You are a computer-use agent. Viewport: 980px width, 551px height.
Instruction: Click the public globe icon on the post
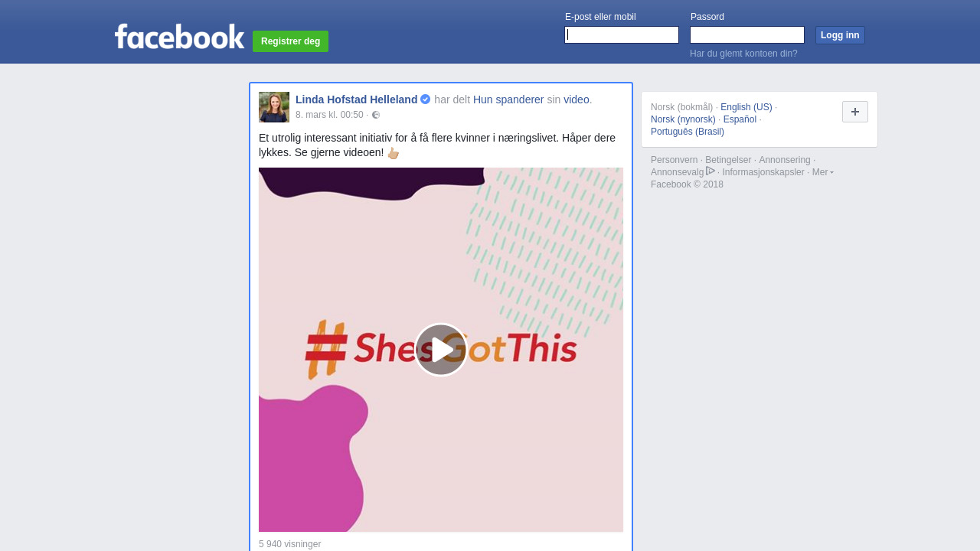click(x=376, y=115)
